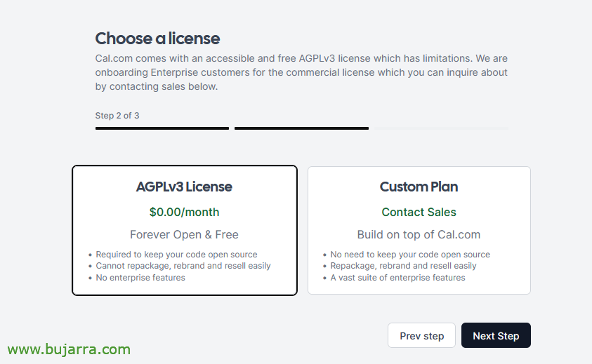
Task: Click Build on top of Cal.com subtitle
Action: click(x=419, y=235)
